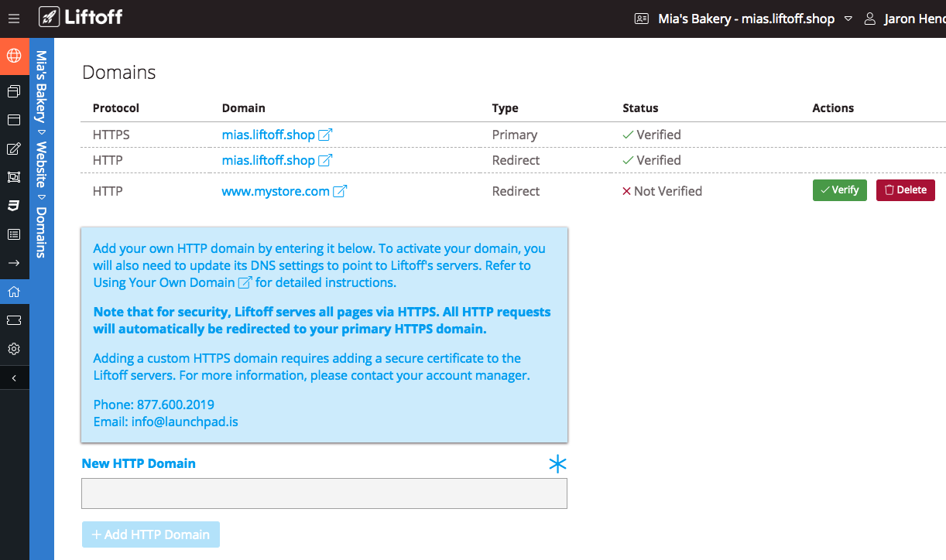Open www.mystore.com domain link

276,191
